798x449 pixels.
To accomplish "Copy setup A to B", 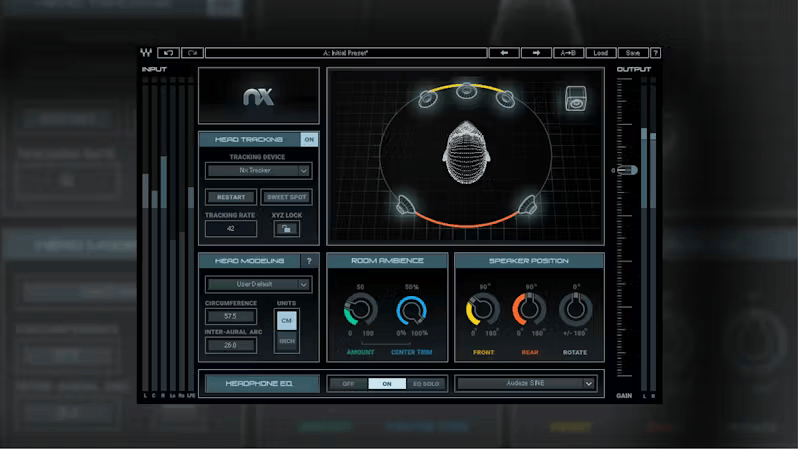I will pyautogui.click(x=568, y=53).
